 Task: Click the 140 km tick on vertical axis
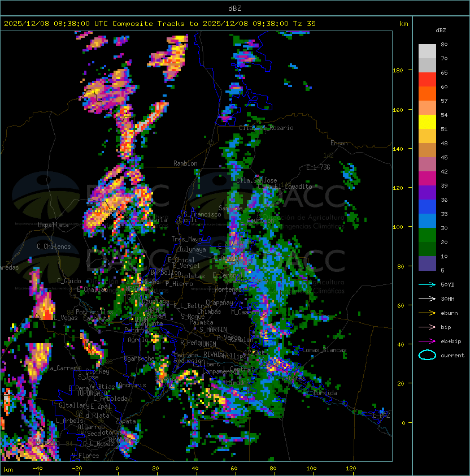pos(398,149)
